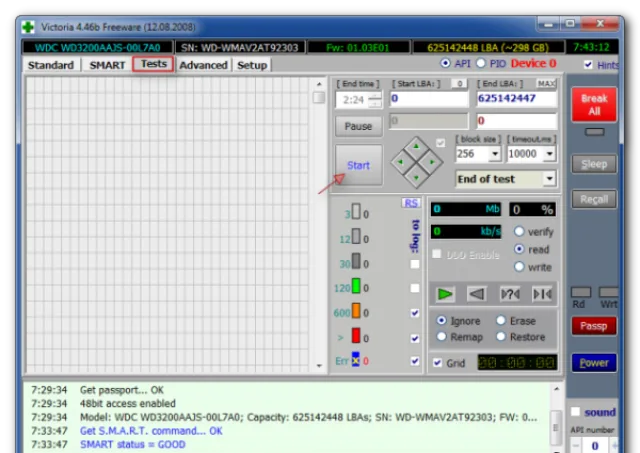Toggle log checkbox for 120 ms blocks
This screenshot has height=453, width=640.
click(415, 288)
